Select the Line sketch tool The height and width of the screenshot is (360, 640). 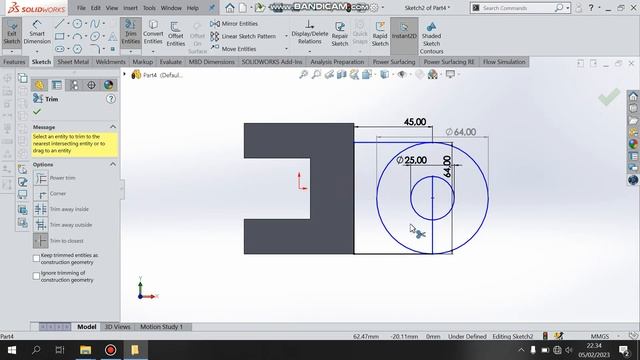(x=60, y=24)
